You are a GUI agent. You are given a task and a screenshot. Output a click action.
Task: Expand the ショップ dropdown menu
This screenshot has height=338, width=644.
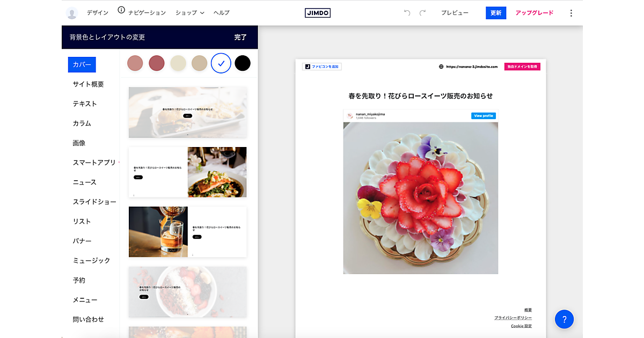[x=189, y=13]
